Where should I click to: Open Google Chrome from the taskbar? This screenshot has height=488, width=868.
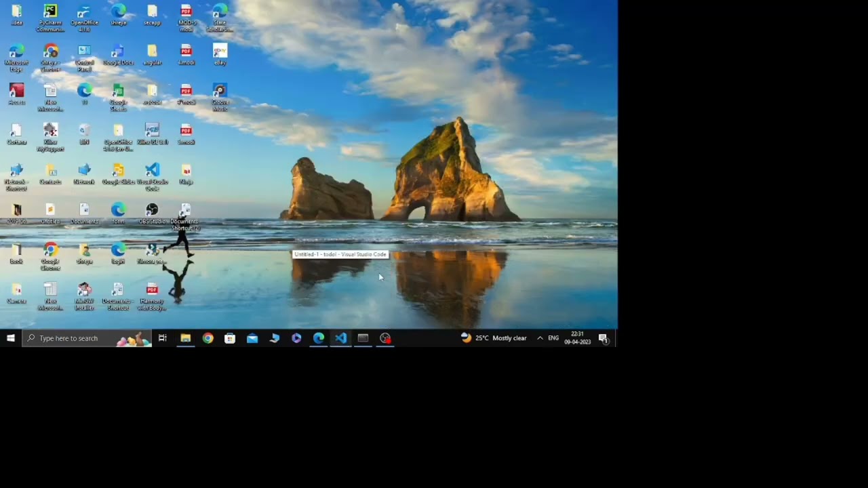tap(208, 338)
